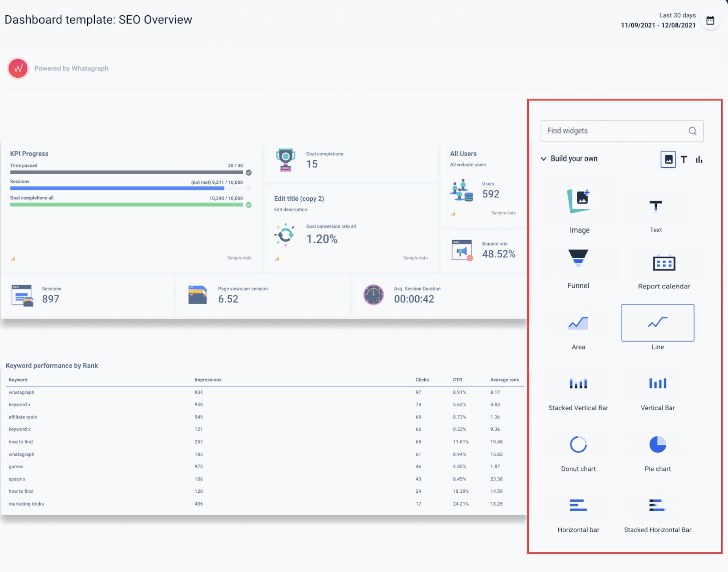The image size is (728, 572).
Task: Click the Find widgets search field
Action: 613,131
